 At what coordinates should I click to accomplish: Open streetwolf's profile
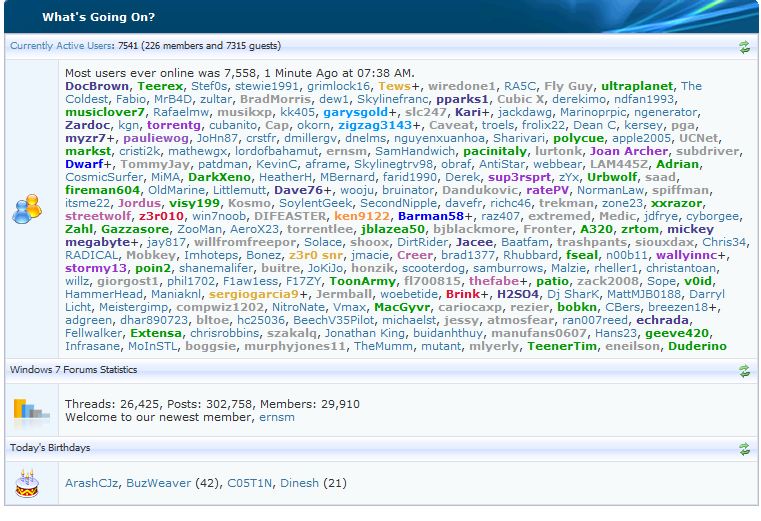pyautogui.click(x=98, y=216)
